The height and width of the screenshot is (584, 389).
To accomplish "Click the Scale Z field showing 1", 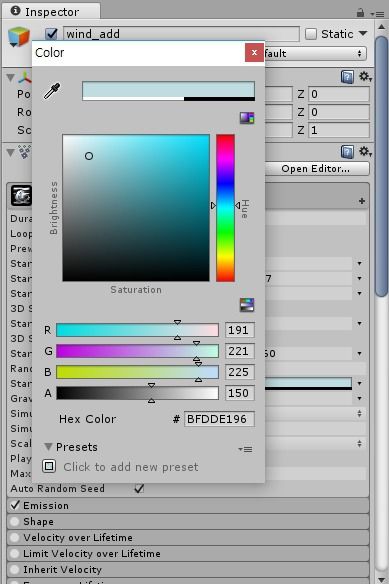I will (x=338, y=130).
